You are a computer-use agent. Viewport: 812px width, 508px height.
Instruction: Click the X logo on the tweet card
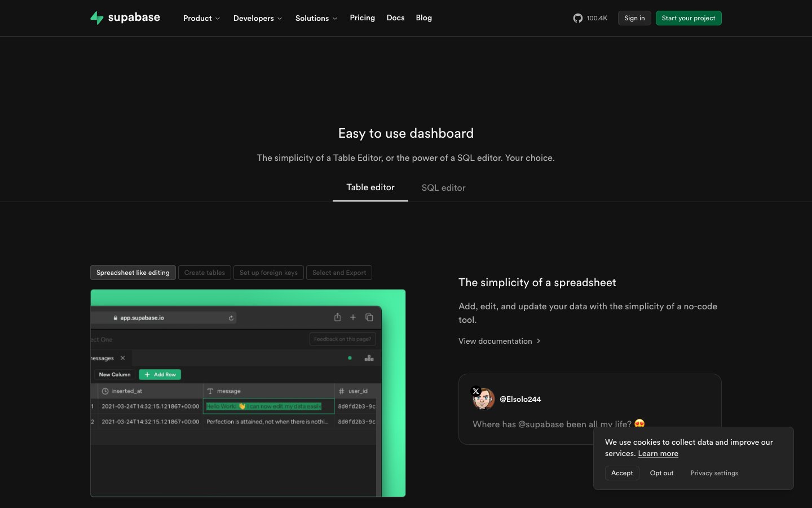point(476,391)
